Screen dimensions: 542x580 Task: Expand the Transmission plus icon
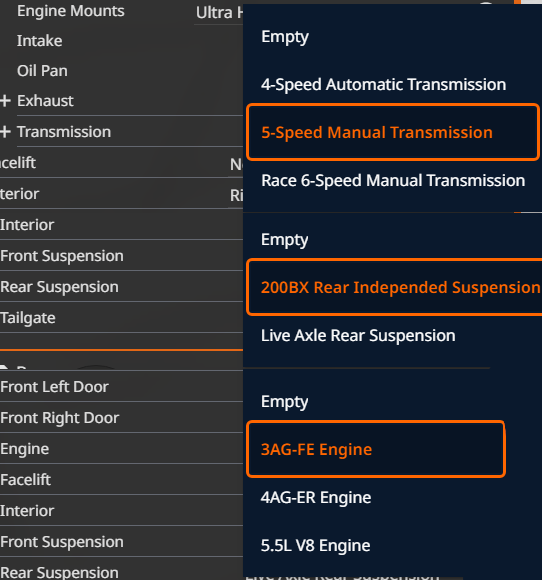(5, 132)
